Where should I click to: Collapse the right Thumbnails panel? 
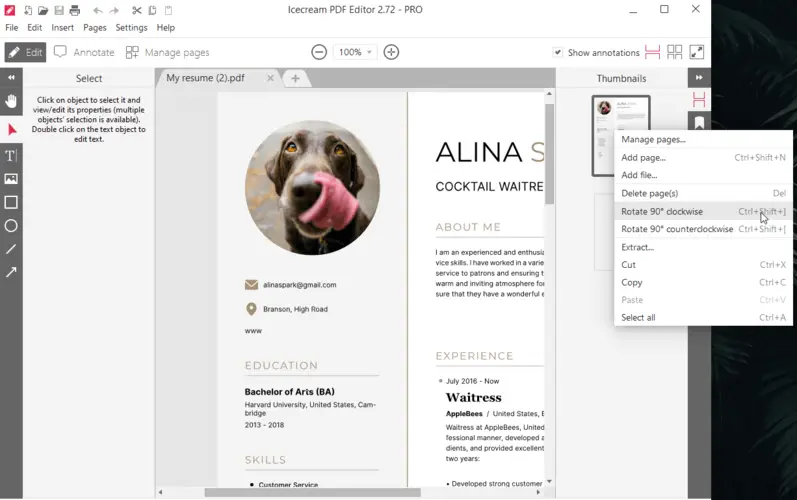[x=699, y=78]
